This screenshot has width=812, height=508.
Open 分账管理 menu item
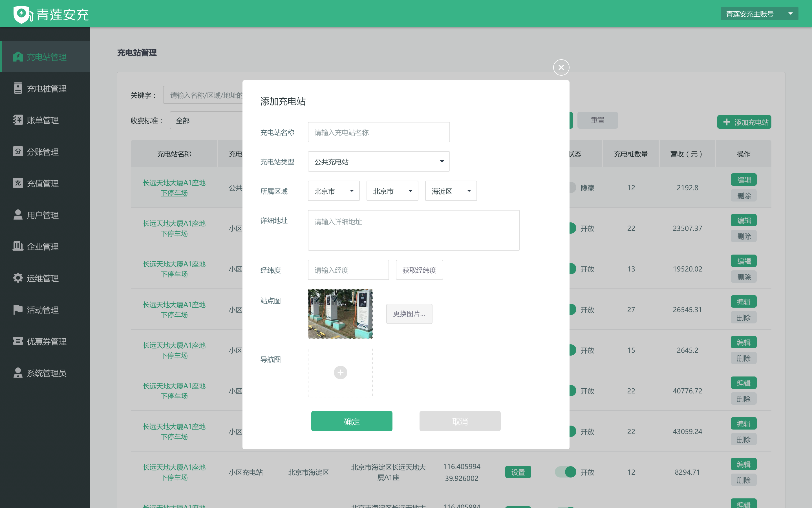click(45, 152)
